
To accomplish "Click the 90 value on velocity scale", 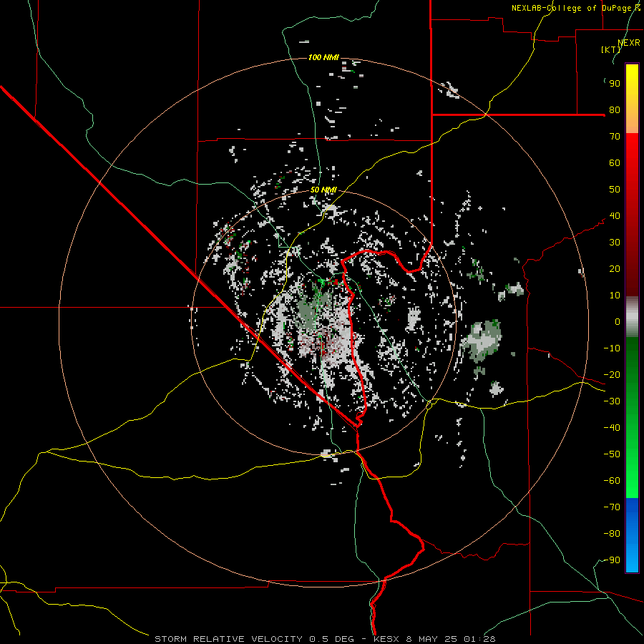I will click(615, 84).
